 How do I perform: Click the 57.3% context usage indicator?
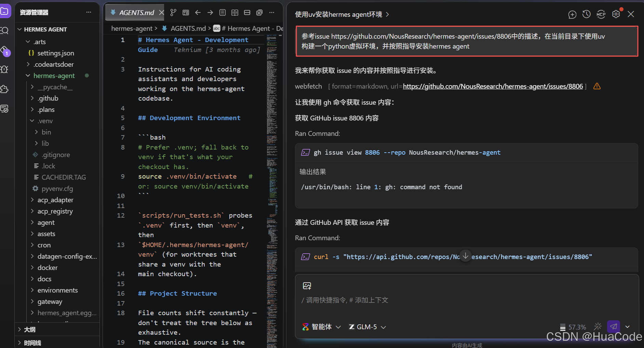(573, 327)
